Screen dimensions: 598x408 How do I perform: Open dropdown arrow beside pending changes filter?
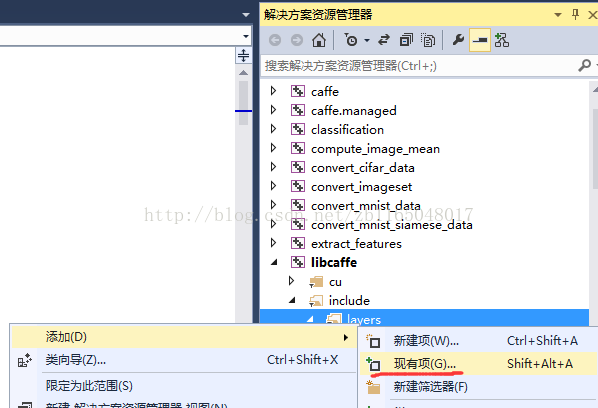(x=367, y=40)
